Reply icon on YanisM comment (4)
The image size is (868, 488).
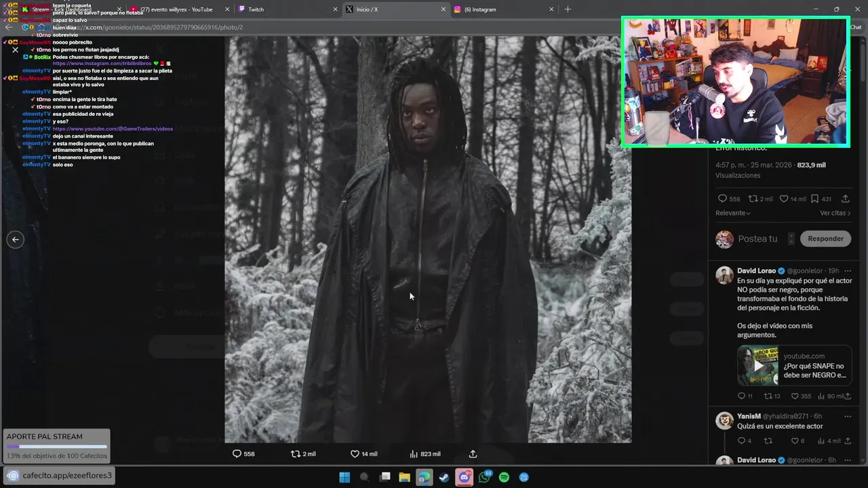pyautogui.click(x=741, y=441)
